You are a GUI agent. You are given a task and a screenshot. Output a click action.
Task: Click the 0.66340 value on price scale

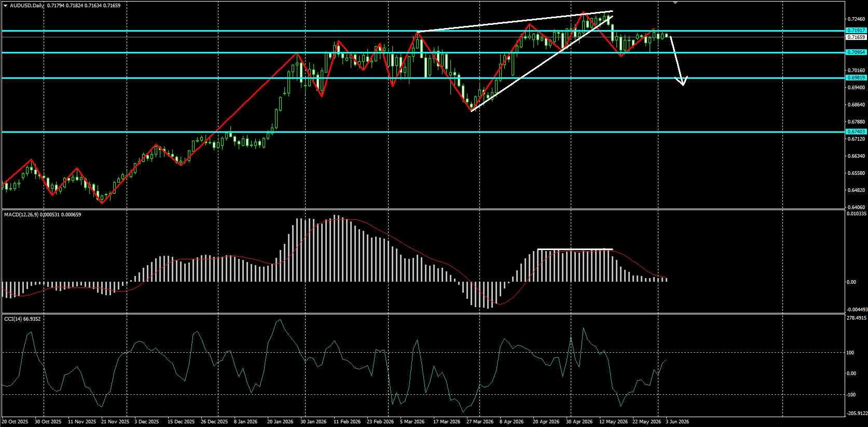(856, 156)
